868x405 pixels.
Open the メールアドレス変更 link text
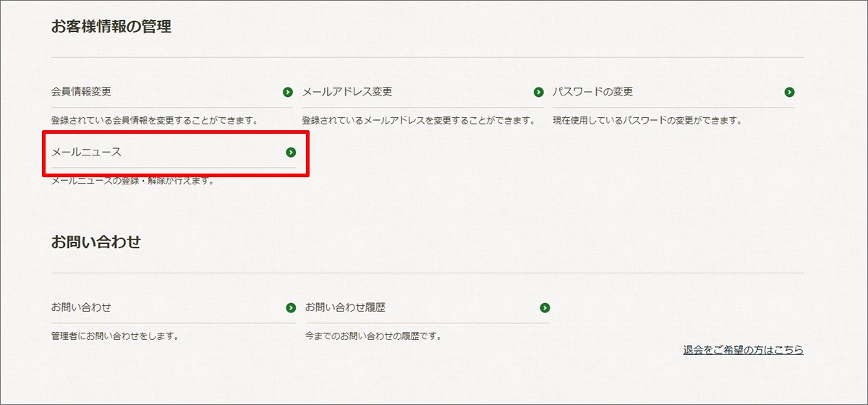[346, 92]
